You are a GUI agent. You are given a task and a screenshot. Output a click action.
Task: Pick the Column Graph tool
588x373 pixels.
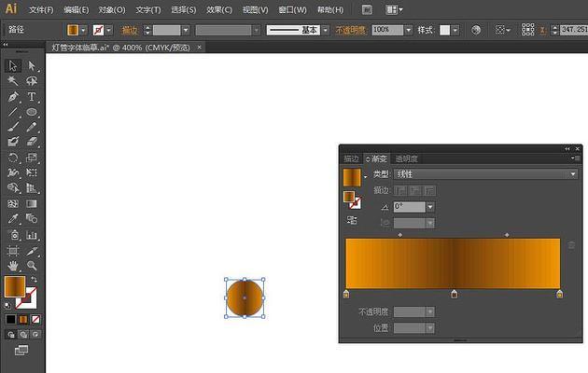tap(32, 235)
